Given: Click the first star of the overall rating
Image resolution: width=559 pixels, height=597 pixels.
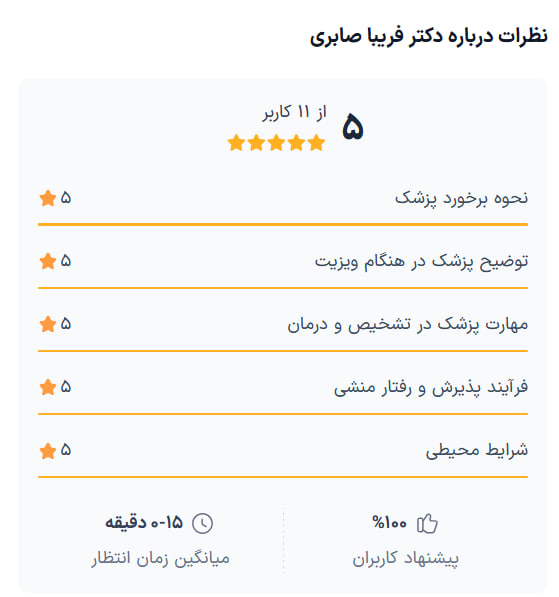Looking at the screenshot, I should tap(316, 143).
